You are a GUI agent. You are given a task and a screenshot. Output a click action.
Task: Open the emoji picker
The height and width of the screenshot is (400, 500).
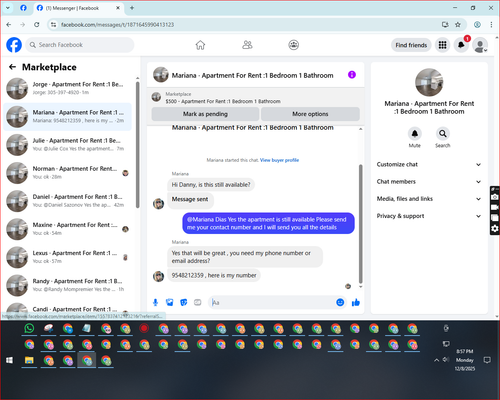340,302
